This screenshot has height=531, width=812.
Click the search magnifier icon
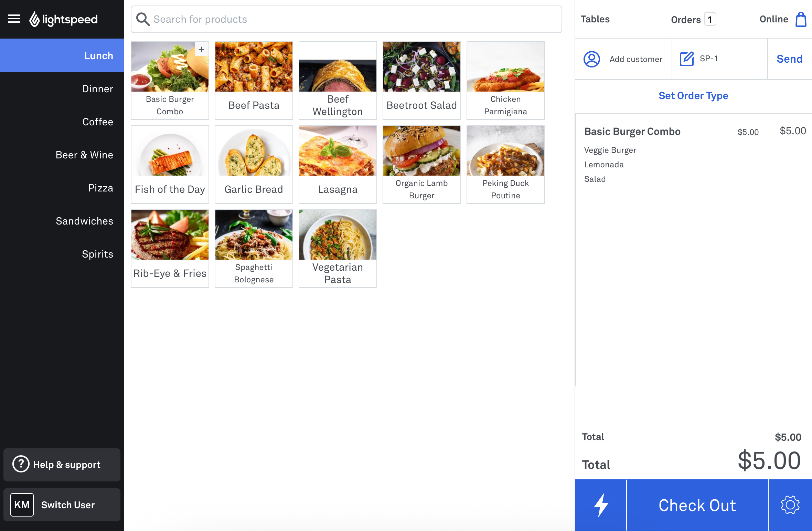coord(143,19)
